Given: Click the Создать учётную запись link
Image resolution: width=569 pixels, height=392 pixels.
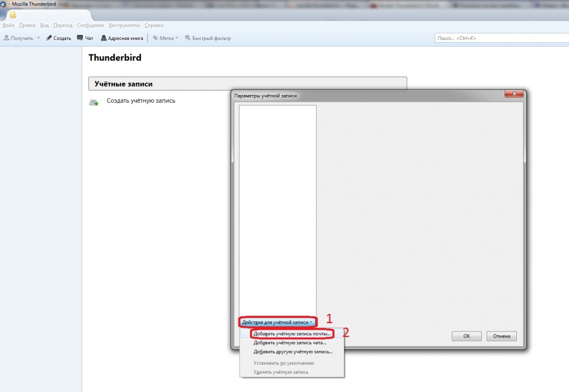Looking at the screenshot, I should [141, 101].
